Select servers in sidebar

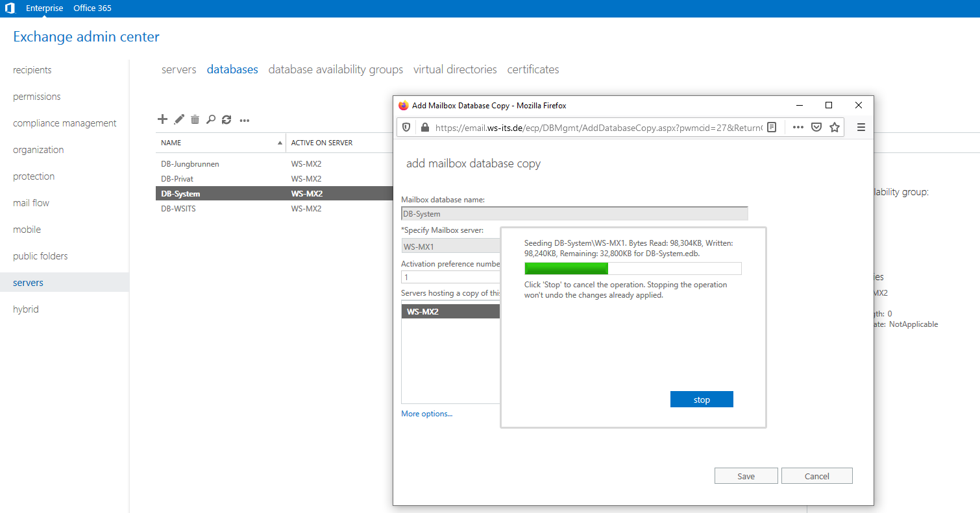point(64,283)
